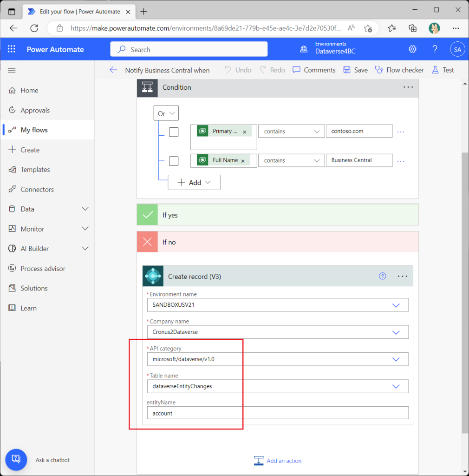Open the Or group operator dropdown
Viewport: 469px width, 476px height.
(x=166, y=113)
